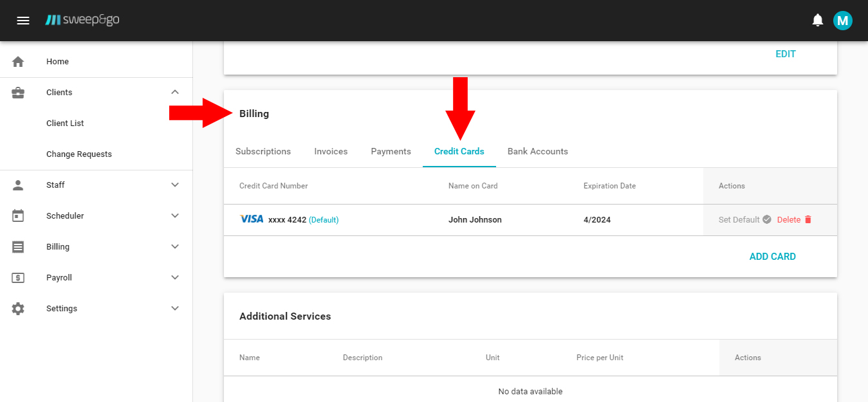Collapse the Clients menu chevron

[175, 93]
